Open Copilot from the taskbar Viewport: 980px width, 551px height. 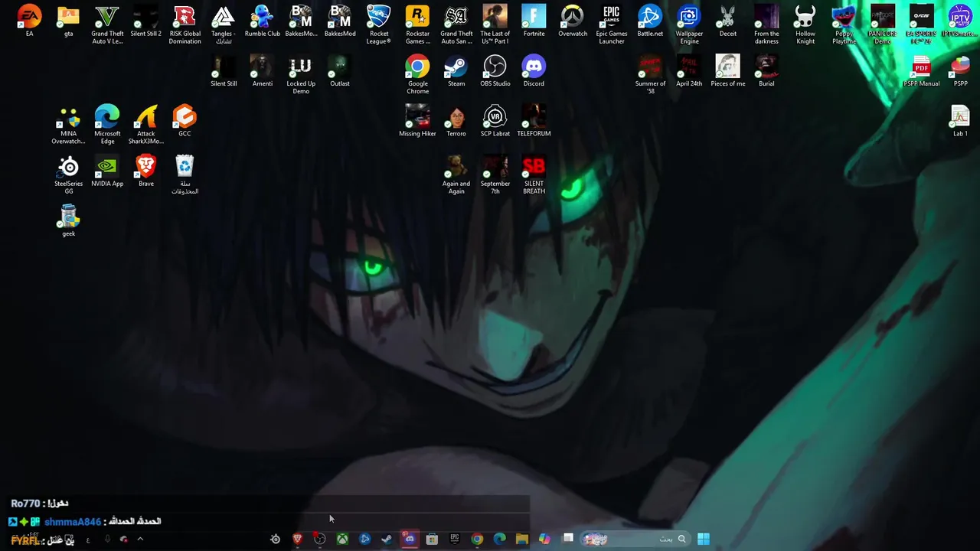coord(544,540)
